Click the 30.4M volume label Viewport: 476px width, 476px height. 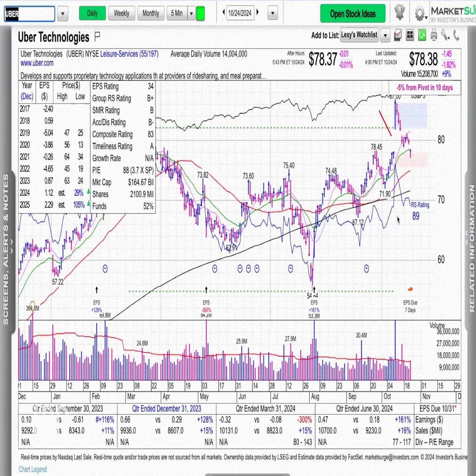361,335
